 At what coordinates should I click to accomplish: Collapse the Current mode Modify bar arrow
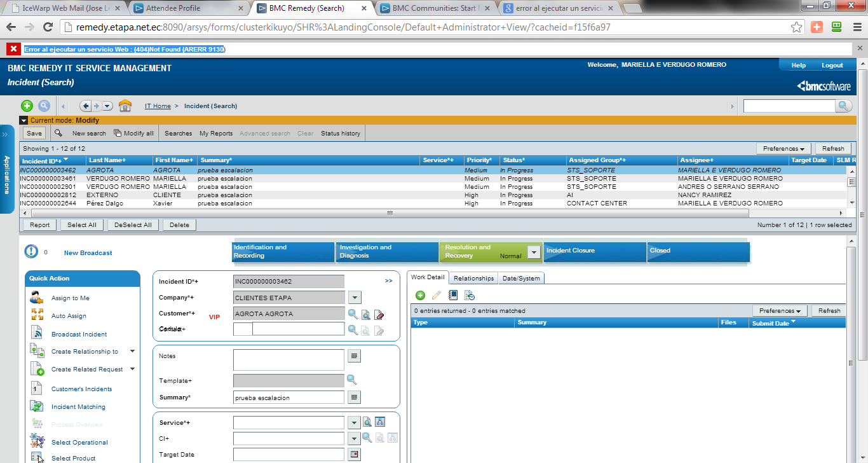(x=24, y=120)
